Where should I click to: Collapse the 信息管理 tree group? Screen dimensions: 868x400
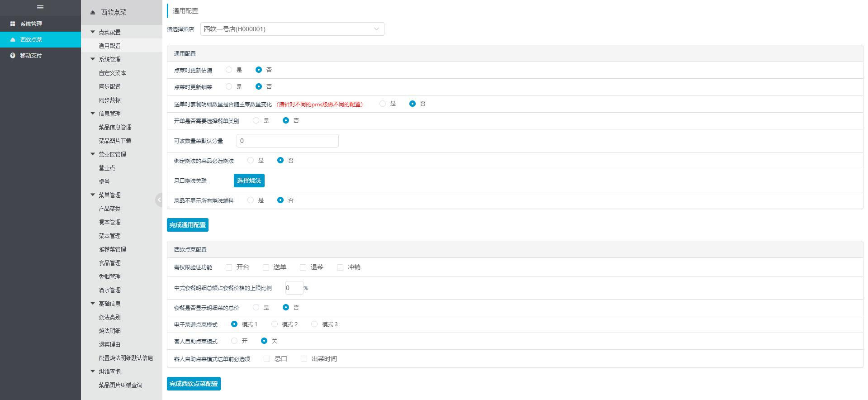[93, 114]
